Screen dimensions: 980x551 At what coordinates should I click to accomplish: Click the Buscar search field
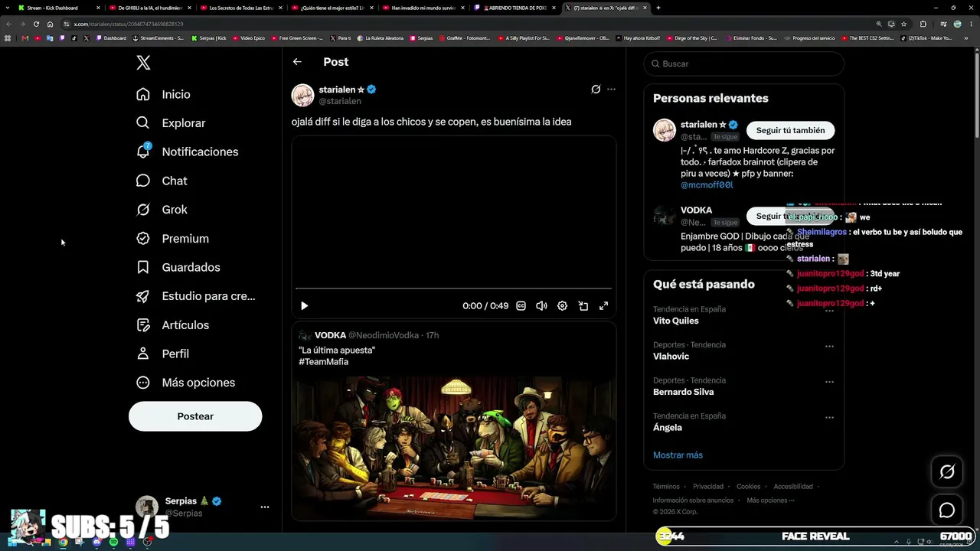tap(743, 64)
